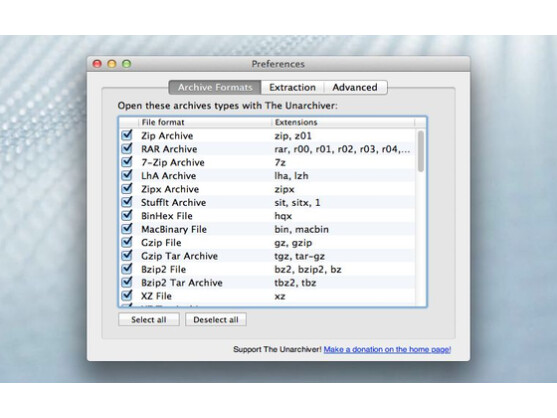The width and height of the screenshot is (557, 418).
Task: Click the 'gz, gzip' extensions cell
Action: click(293, 243)
